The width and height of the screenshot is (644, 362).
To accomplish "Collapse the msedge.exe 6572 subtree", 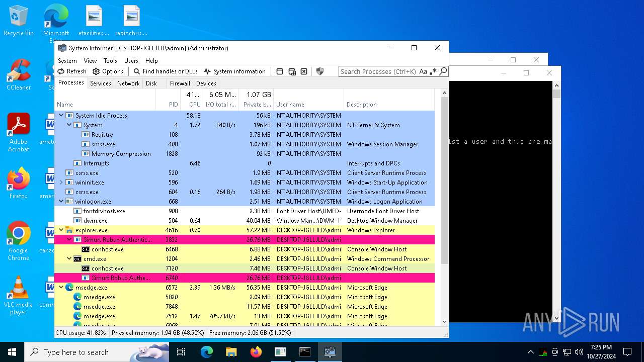I will 61,287.
